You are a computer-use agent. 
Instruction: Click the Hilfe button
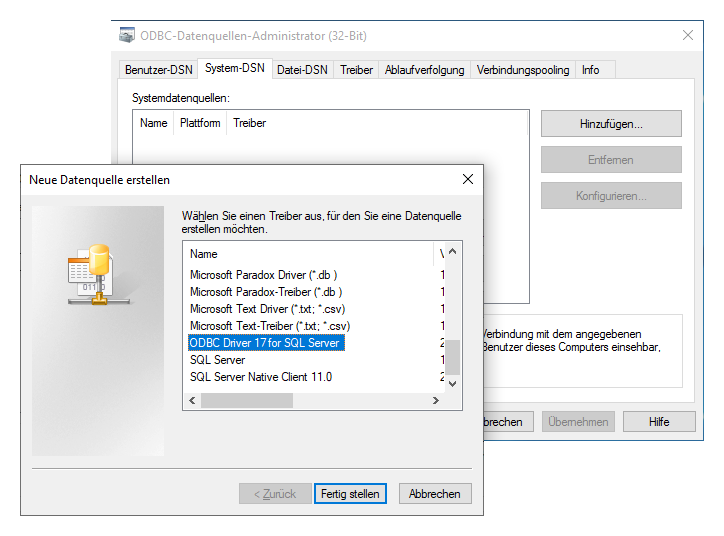pyautogui.click(x=659, y=422)
